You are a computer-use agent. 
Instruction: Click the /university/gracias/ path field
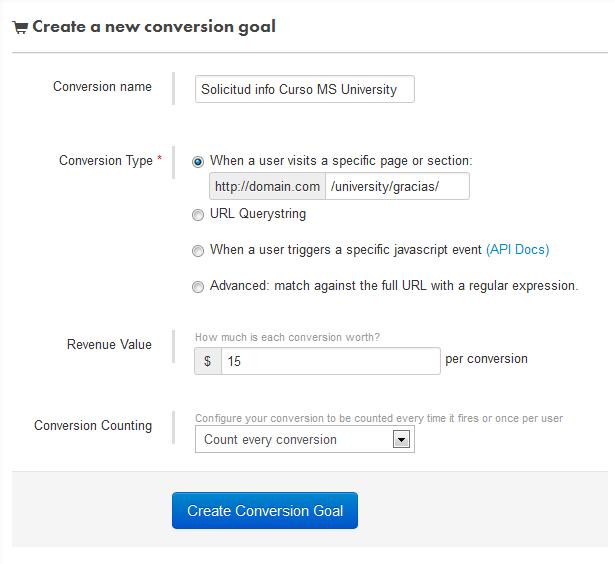(x=397, y=186)
